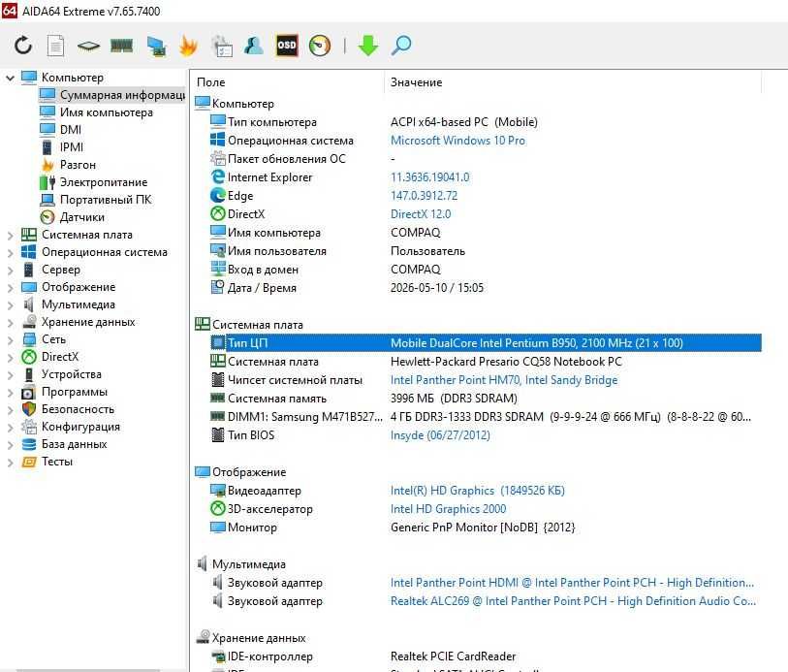The height and width of the screenshot is (672, 788).
Task: Open the flame stability test icon
Action: (x=188, y=46)
